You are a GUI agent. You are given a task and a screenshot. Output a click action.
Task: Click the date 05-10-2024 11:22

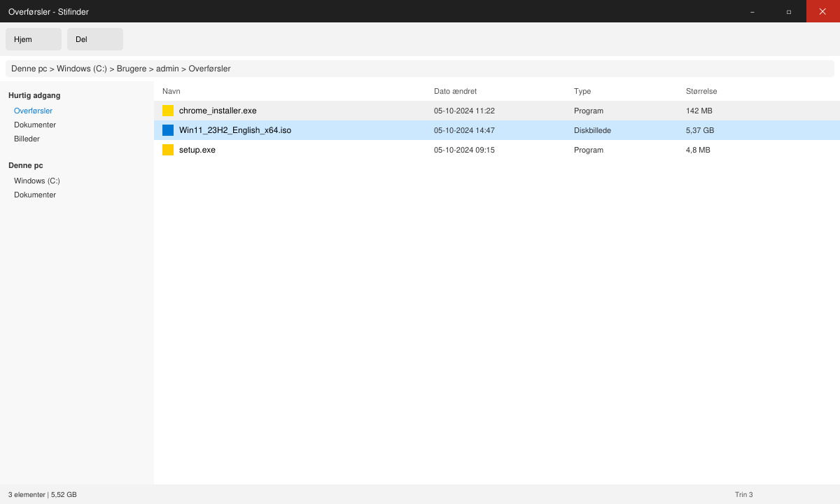click(x=464, y=111)
